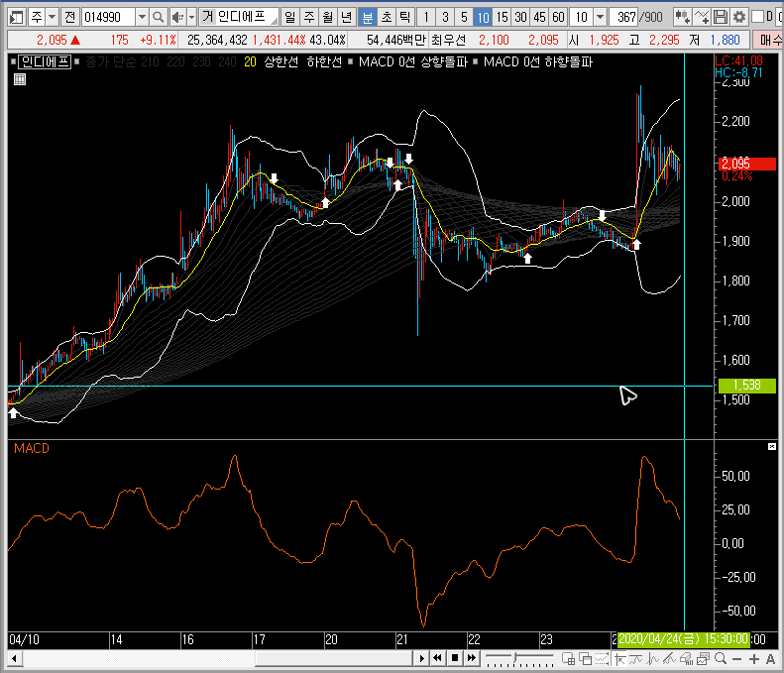Click the overlapping windows icon
Screen dimensions: 784x673
(585, 659)
